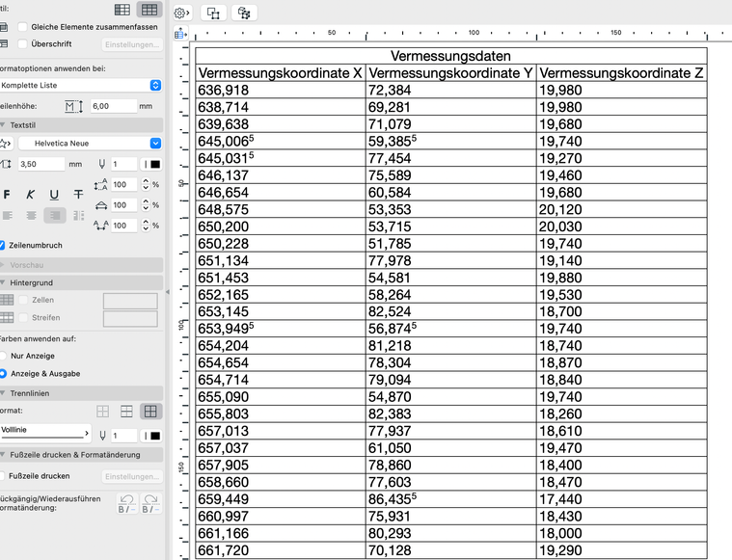Open the settings gear menu above the schedule
This screenshot has height=560, width=732.
(181, 13)
